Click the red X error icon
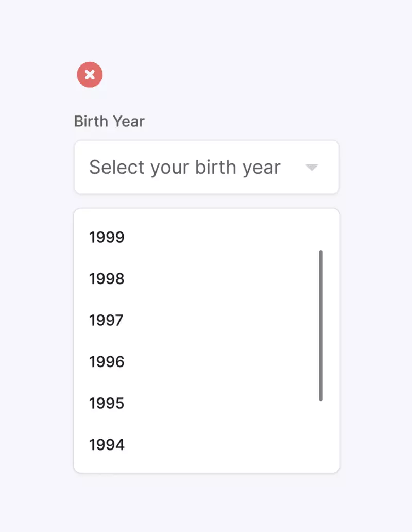 90,75
